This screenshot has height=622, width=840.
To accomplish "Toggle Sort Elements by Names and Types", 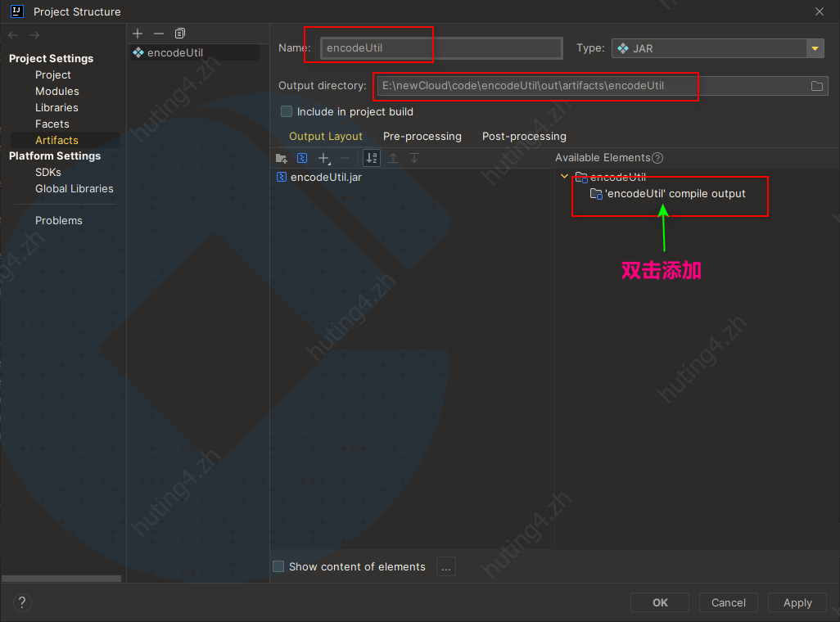I will click(371, 158).
